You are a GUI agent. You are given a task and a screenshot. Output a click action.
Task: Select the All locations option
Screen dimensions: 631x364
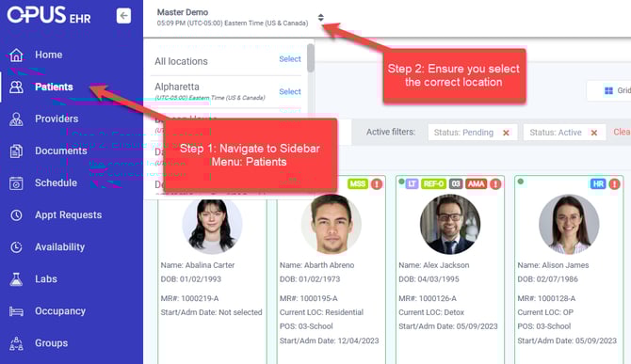(290, 59)
